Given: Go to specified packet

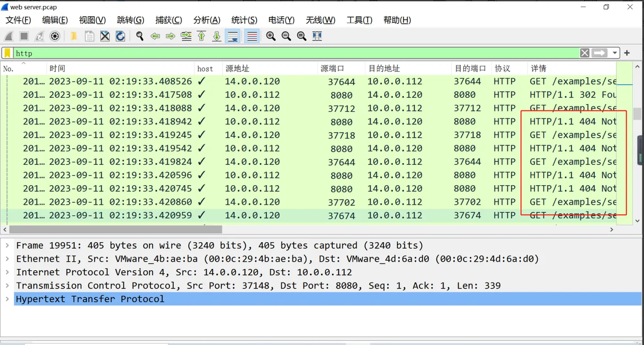Looking at the screenshot, I should pos(186,36).
